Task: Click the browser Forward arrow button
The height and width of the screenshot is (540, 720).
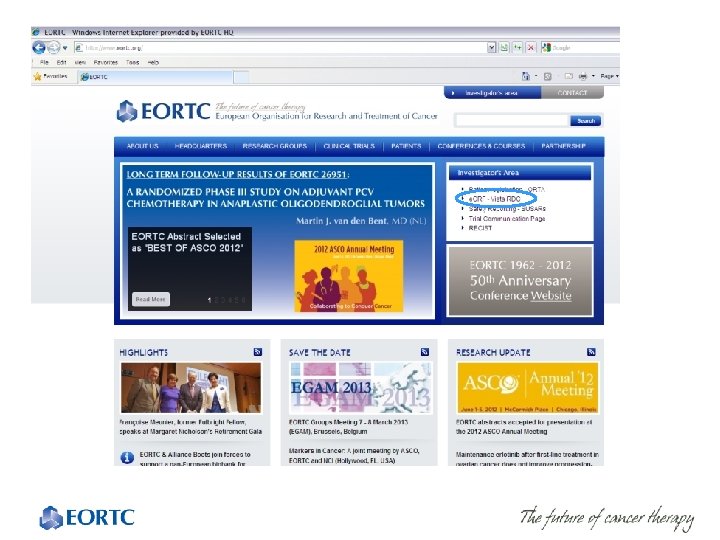Action: click(54, 47)
